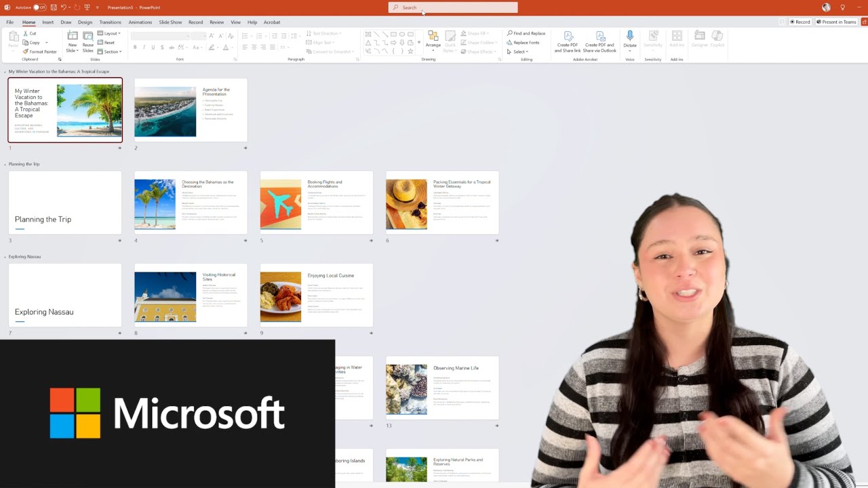Switch to the Slide Show tab
Screen dimensions: 868x488
(170, 22)
